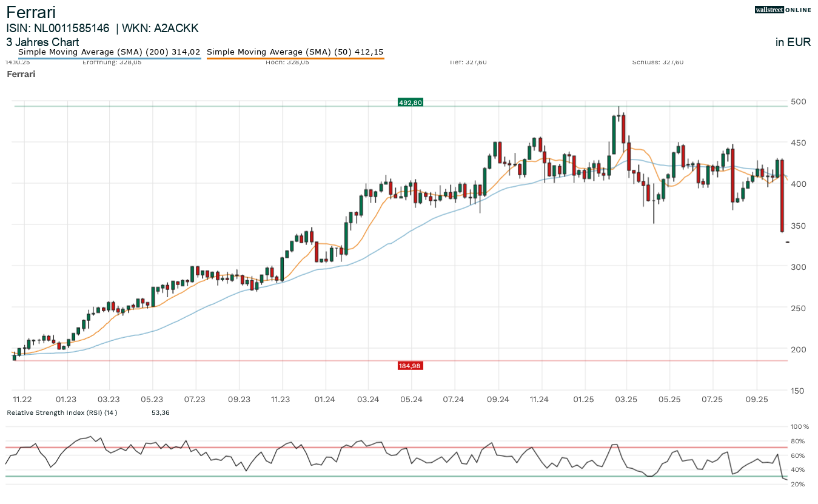The image size is (818, 504).
Task: Click the small dash marker below the last candle
Action: point(787,242)
